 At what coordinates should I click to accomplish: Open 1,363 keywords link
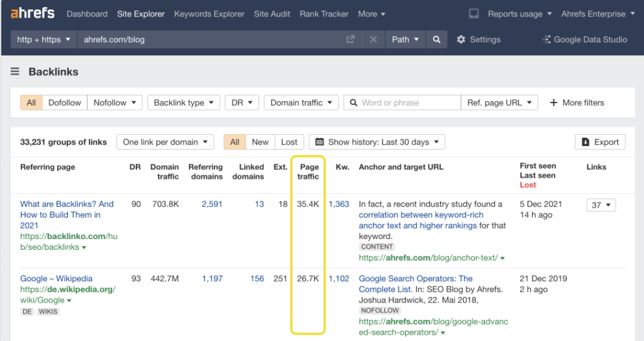339,204
